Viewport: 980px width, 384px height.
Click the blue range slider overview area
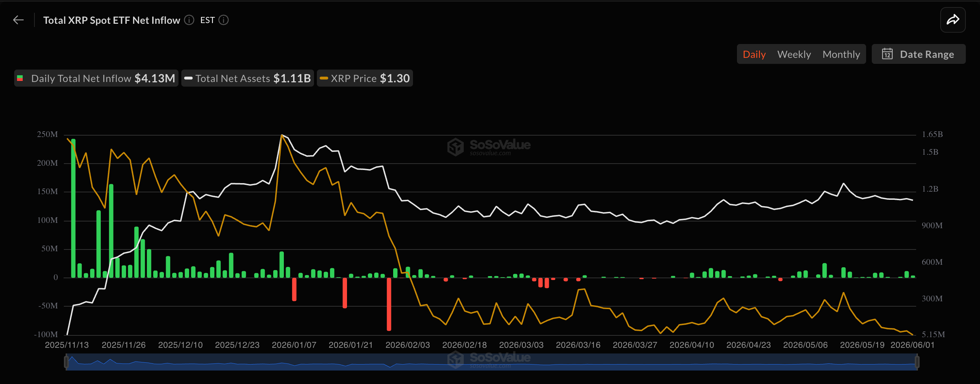pos(491,362)
